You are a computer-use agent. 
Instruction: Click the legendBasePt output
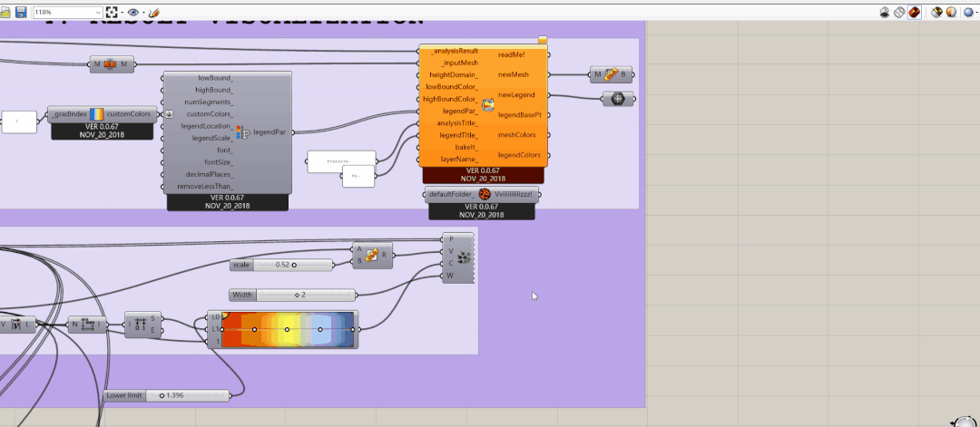point(519,115)
